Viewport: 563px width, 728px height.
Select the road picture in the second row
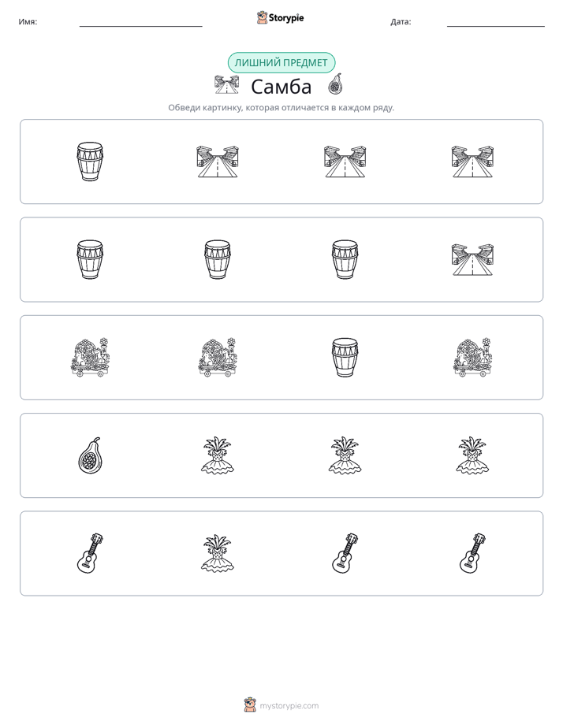[472, 259]
